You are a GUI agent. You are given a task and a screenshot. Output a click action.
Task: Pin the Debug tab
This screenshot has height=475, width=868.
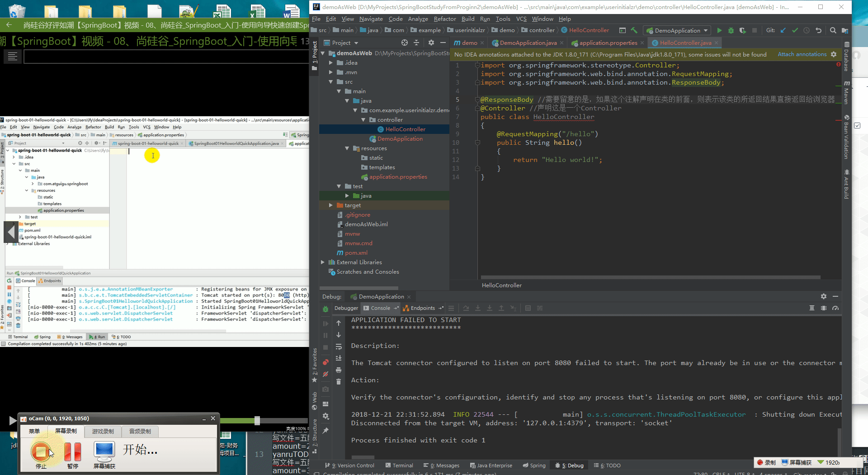[325, 431]
